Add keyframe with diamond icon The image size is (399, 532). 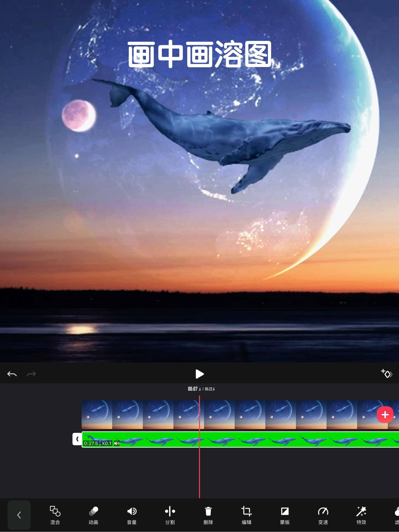tap(387, 374)
